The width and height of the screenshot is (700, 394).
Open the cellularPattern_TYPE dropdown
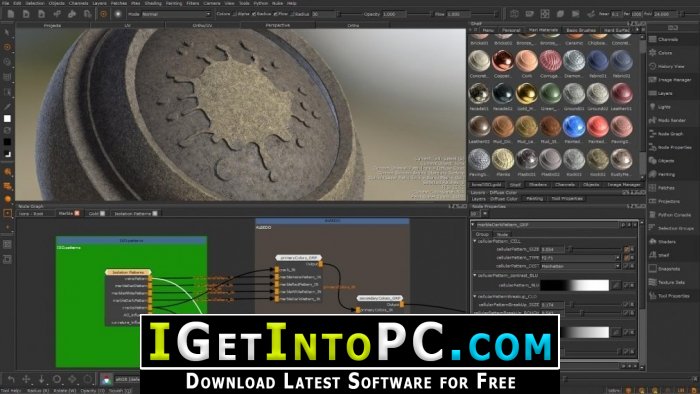(x=580, y=257)
